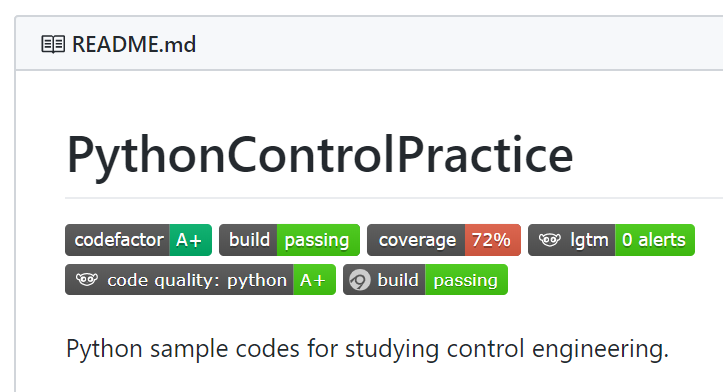The width and height of the screenshot is (723, 392).
Task: Open the lgtm alerts badge
Action: click(611, 240)
